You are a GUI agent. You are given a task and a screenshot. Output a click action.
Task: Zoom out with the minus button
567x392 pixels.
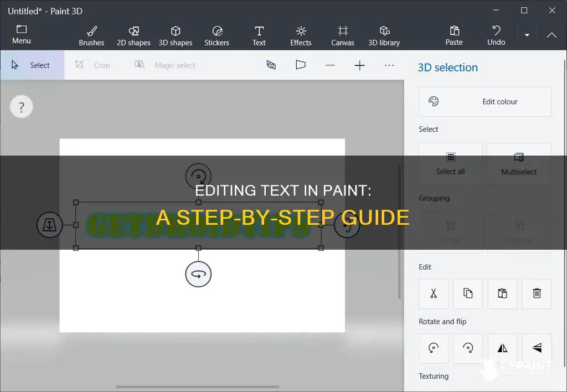pyautogui.click(x=330, y=65)
